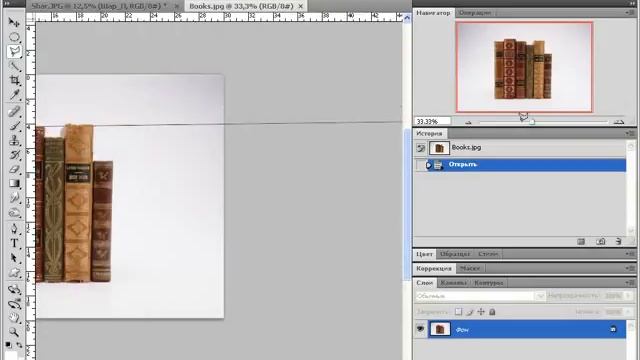Open the Стили tab
The height and width of the screenshot is (360, 640).
click(488, 254)
